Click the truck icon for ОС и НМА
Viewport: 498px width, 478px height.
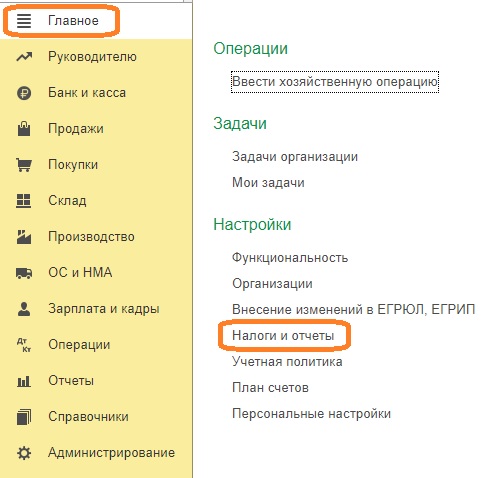tap(24, 273)
